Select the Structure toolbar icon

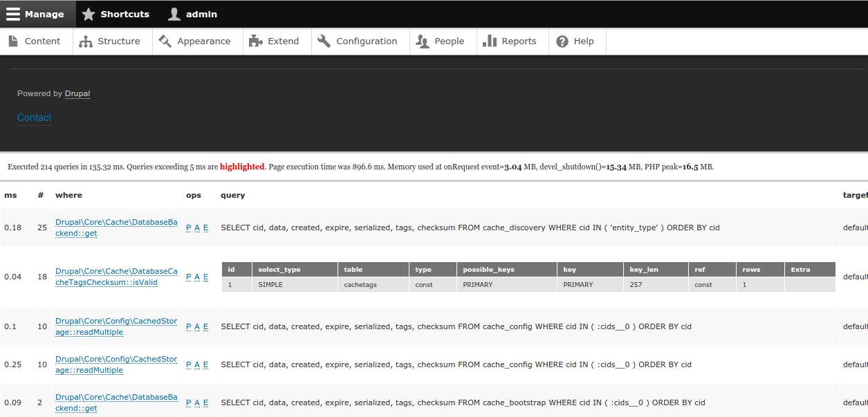(x=84, y=41)
